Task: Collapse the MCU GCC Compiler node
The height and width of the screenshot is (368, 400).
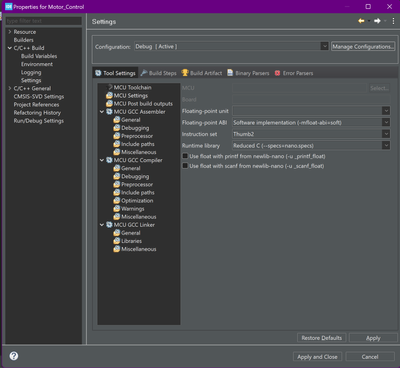Action: coord(102,160)
